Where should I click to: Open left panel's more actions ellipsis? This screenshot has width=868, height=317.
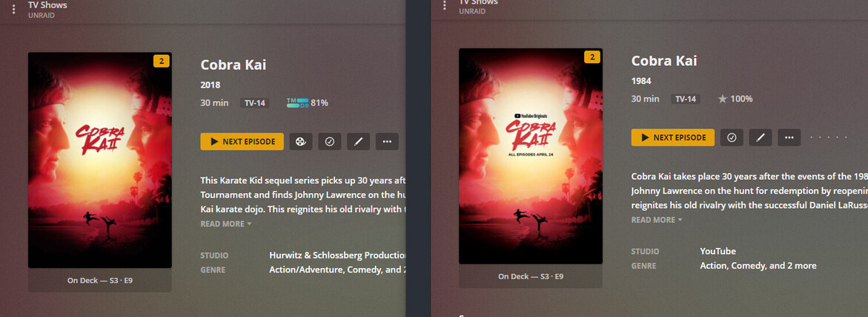[387, 141]
